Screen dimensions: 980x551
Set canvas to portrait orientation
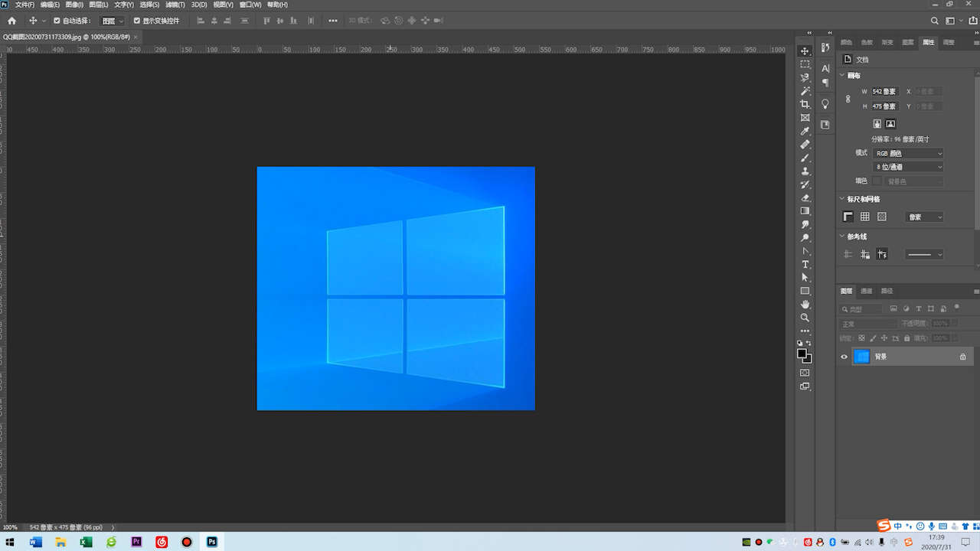pyautogui.click(x=877, y=123)
